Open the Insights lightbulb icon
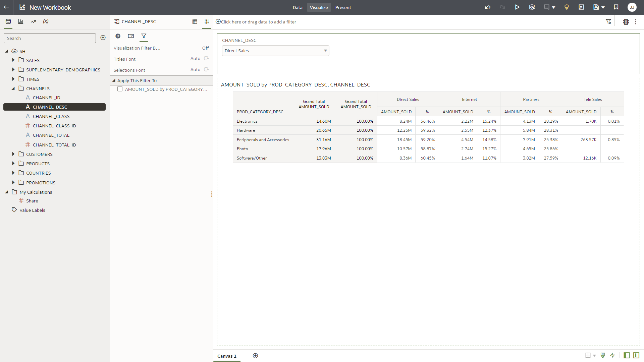Screen dimensions: 644x362 tap(567, 7)
